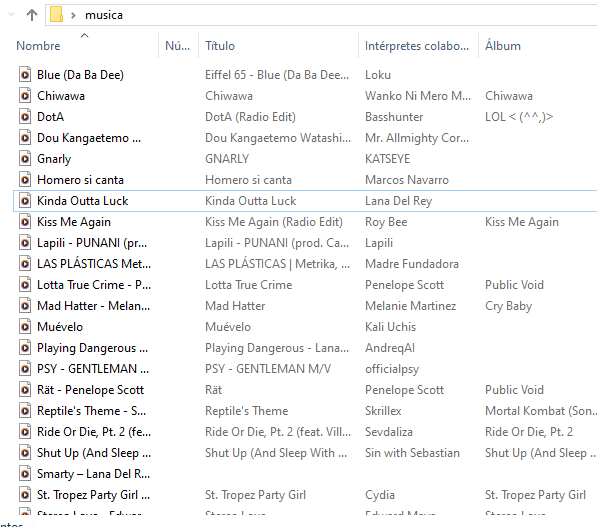Sort by Intérpretes colabo... column header

417,46
